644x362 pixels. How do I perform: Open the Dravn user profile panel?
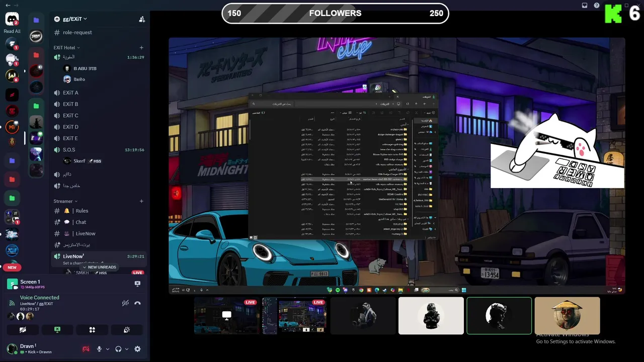(x=30, y=349)
